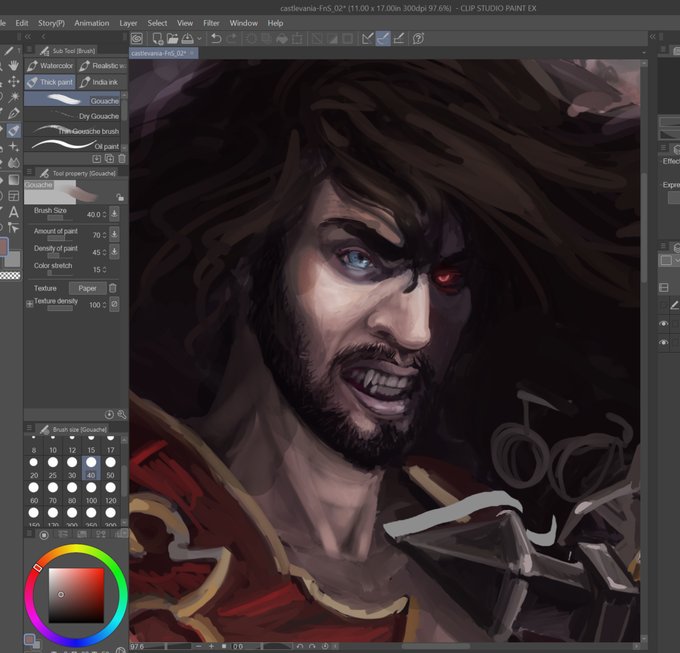Image resolution: width=680 pixels, height=653 pixels.
Task: Select the India ink sub tool group
Action: click(x=102, y=82)
